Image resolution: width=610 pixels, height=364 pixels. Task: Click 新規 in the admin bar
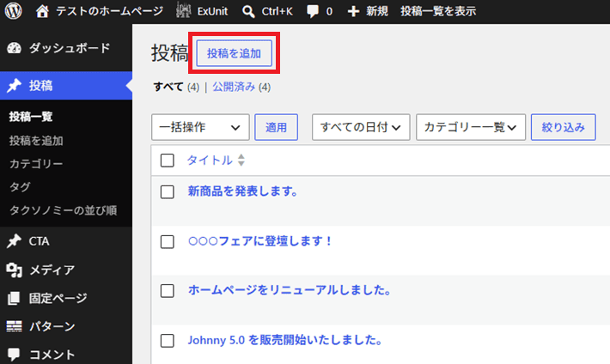pyautogui.click(x=377, y=11)
